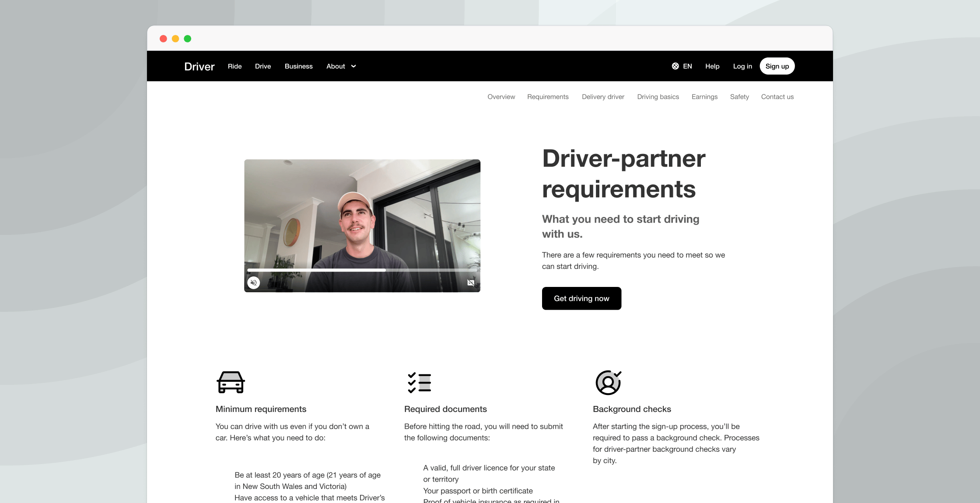
Task: Change language via EN selector
Action: (687, 66)
